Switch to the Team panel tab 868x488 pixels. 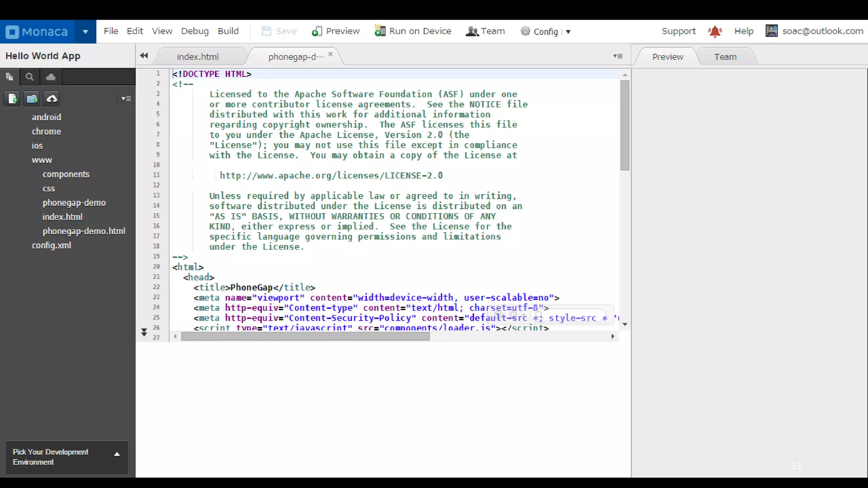725,57
